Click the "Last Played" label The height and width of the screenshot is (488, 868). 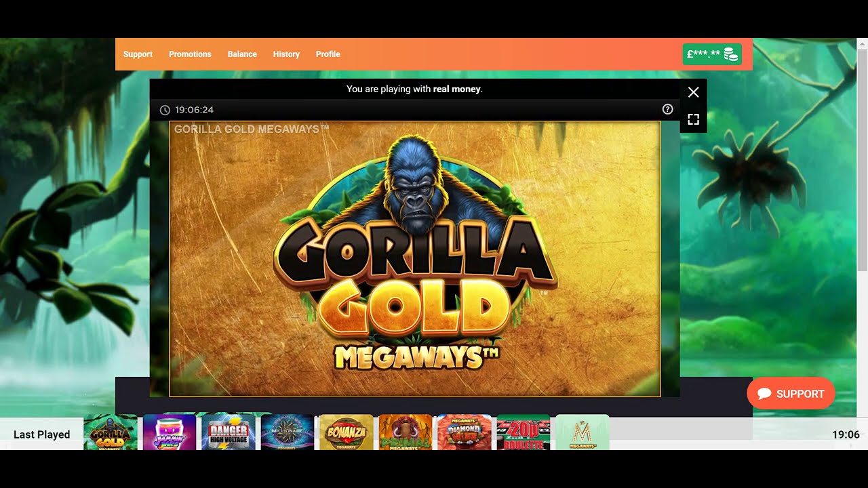pos(42,434)
